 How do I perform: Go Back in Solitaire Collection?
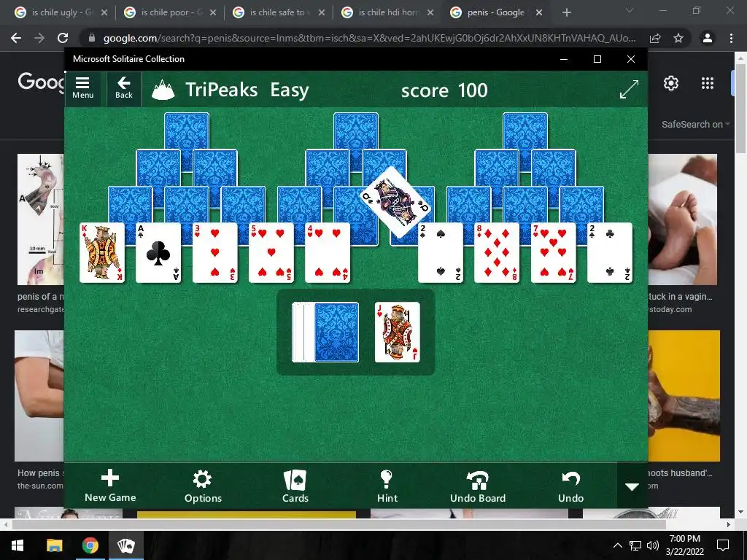pyautogui.click(x=124, y=88)
